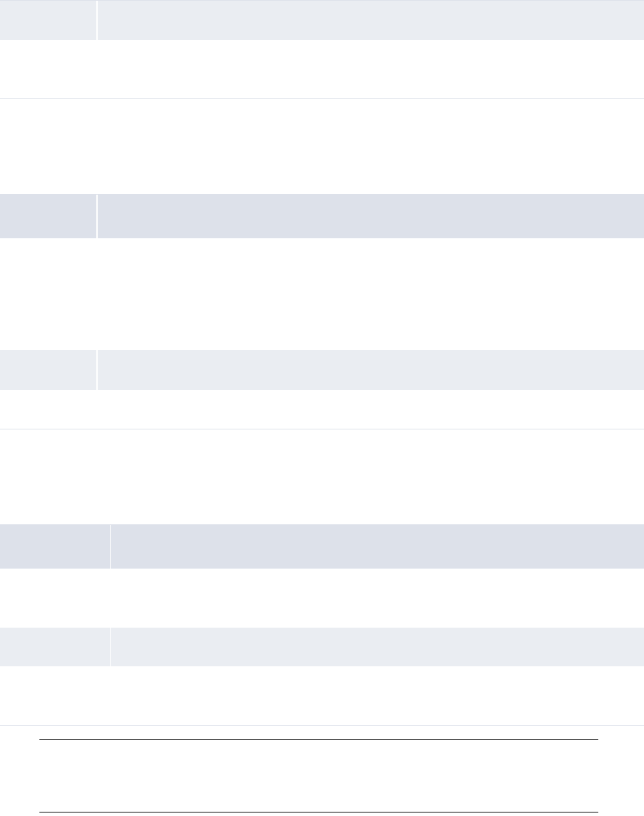Image resolution: width=644 pixels, height=816 pixels.
Task: Click the horizontal divider under the first white row
Action: point(322,98)
